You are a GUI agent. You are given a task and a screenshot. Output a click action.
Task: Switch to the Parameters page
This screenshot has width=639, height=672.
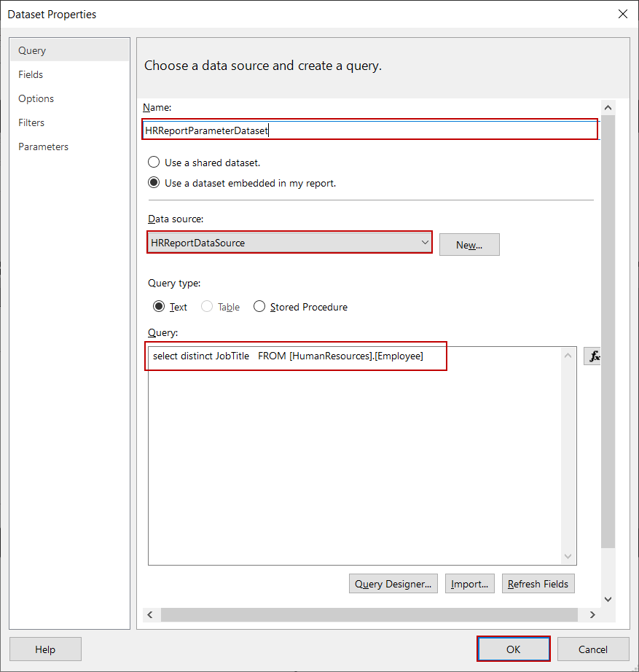coord(43,146)
